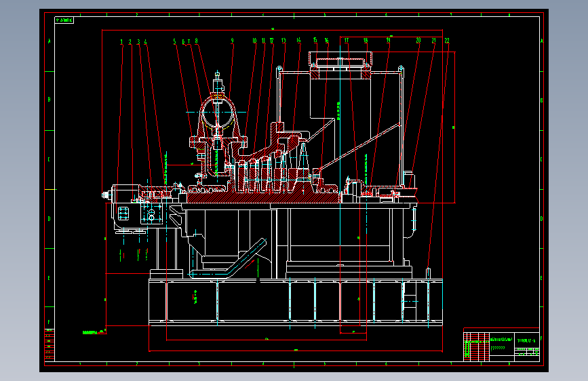Click green part callout number 22
The height and width of the screenshot is (381, 588).
pyautogui.click(x=447, y=40)
